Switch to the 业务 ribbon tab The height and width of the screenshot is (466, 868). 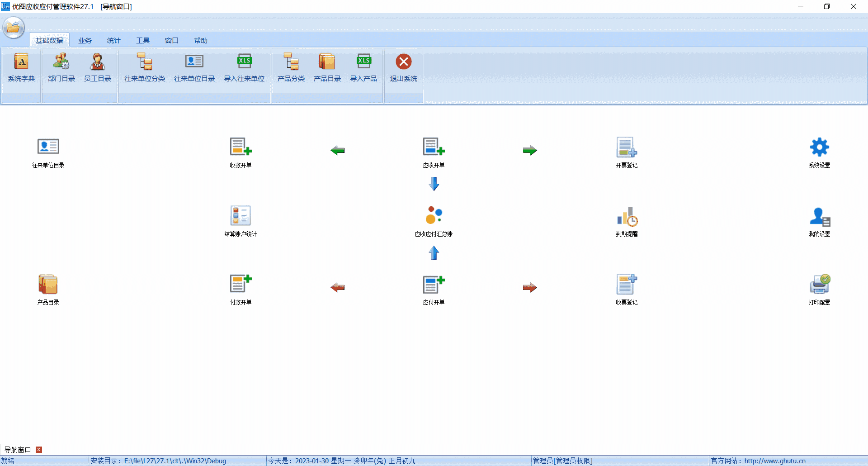[x=85, y=40]
